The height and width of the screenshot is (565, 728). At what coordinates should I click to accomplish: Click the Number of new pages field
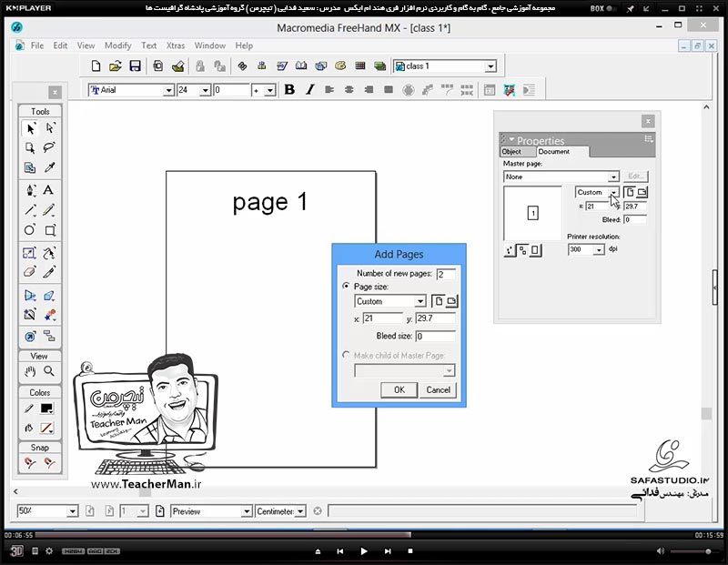coord(446,274)
